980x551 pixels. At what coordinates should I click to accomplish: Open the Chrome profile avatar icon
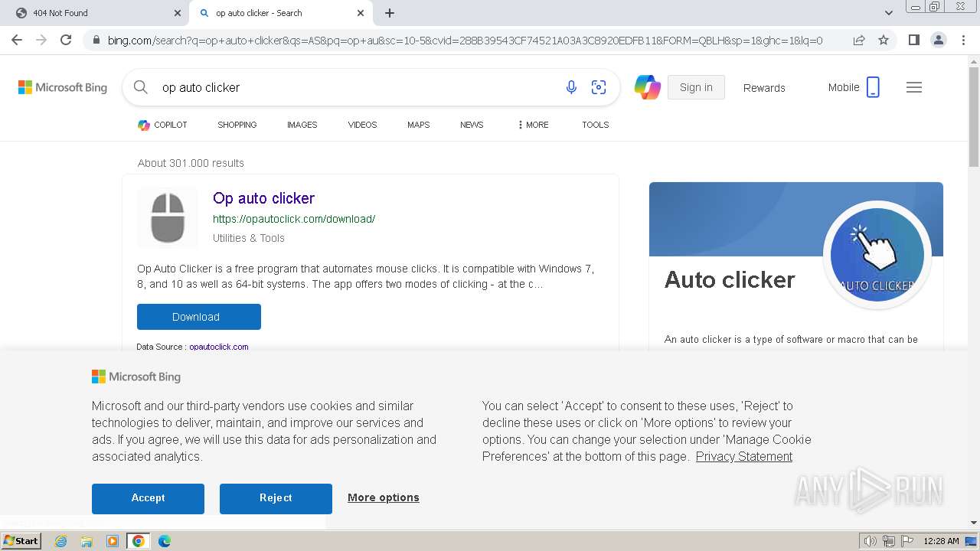[938, 40]
